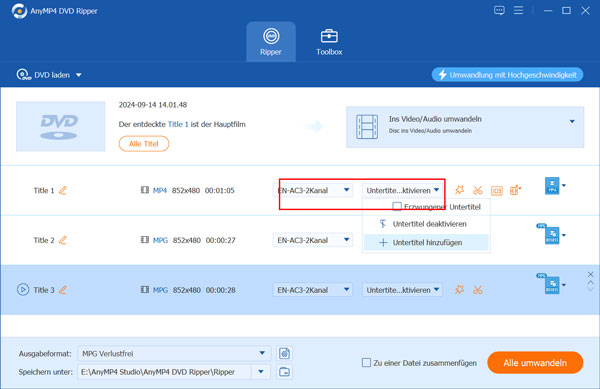Click the film reel conversion mode icon
Screen dimensions: 600x389
click(x=367, y=127)
